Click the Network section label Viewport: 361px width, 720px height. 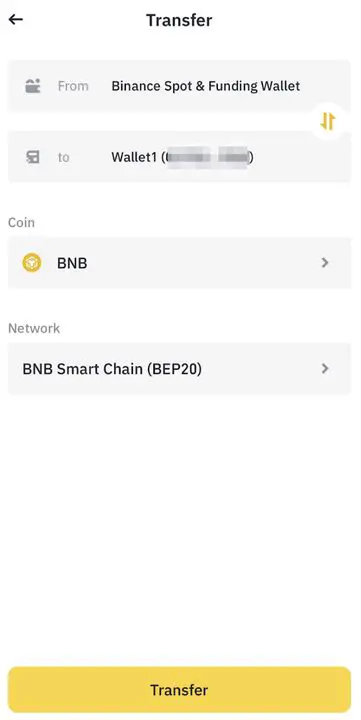tap(34, 328)
